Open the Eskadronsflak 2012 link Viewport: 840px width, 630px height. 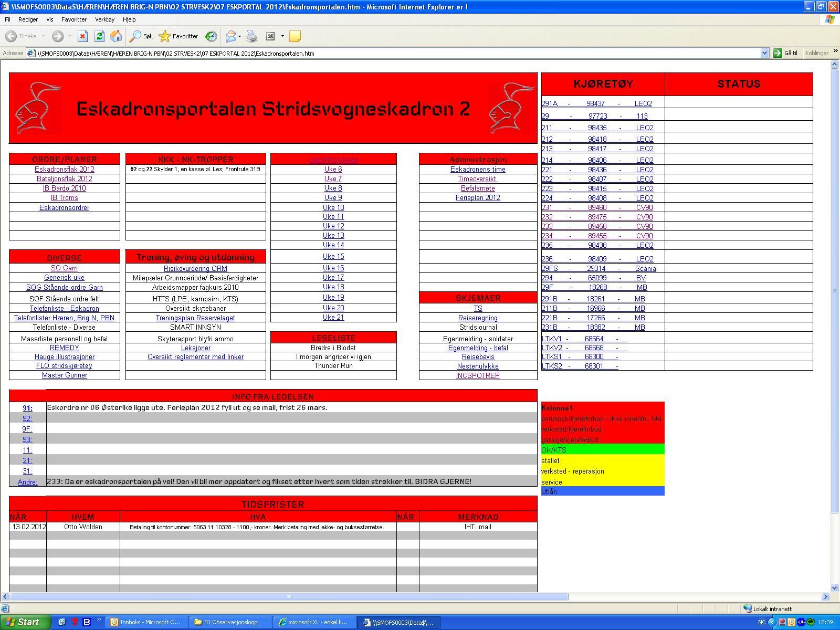click(65, 169)
